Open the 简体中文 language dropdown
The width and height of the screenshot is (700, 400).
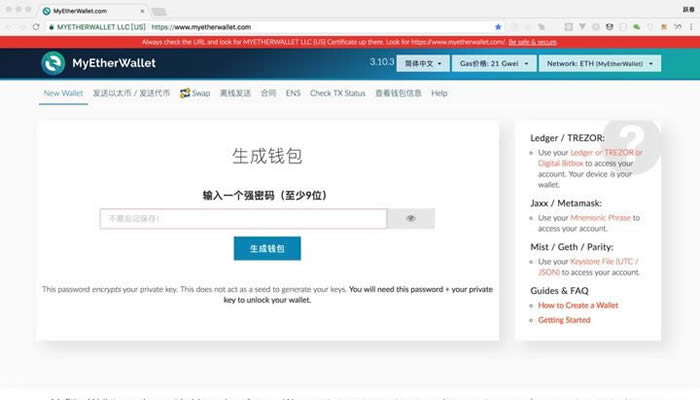(x=423, y=63)
